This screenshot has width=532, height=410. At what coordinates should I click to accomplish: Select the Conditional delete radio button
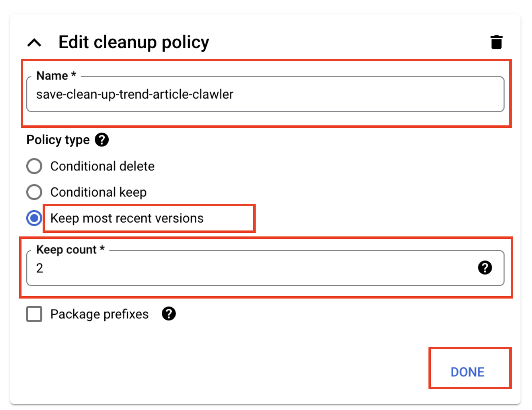[x=34, y=166]
